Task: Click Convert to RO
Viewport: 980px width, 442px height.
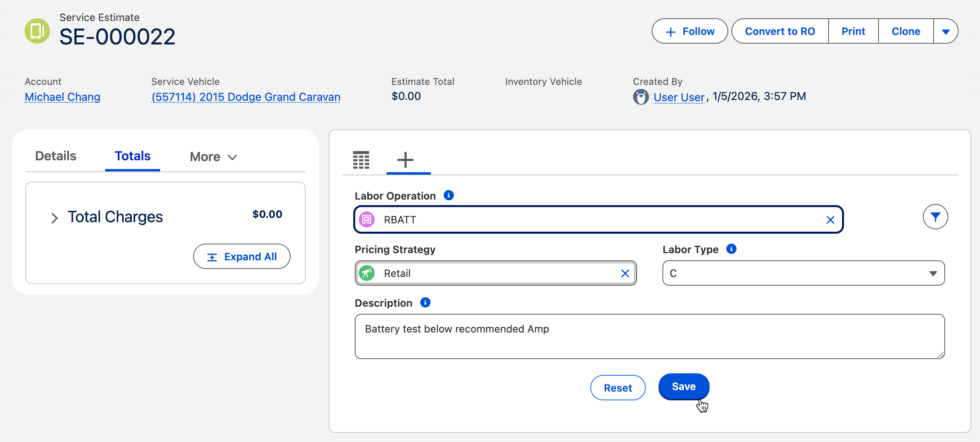Action: coord(780,31)
